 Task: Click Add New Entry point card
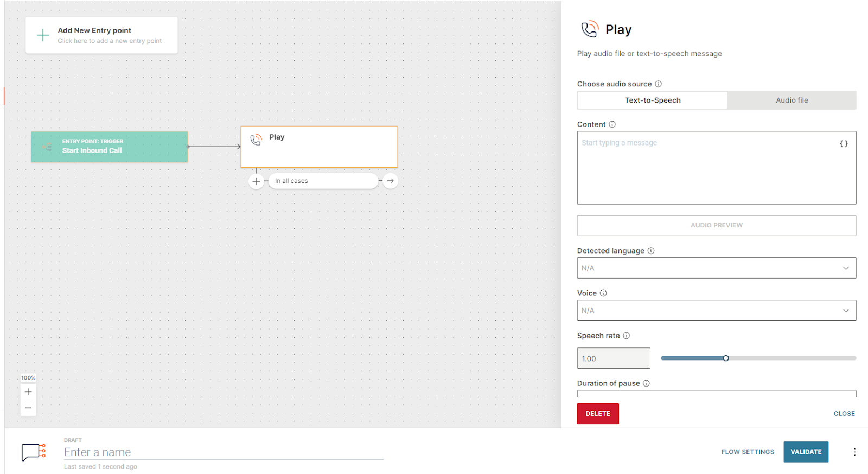point(101,35)
